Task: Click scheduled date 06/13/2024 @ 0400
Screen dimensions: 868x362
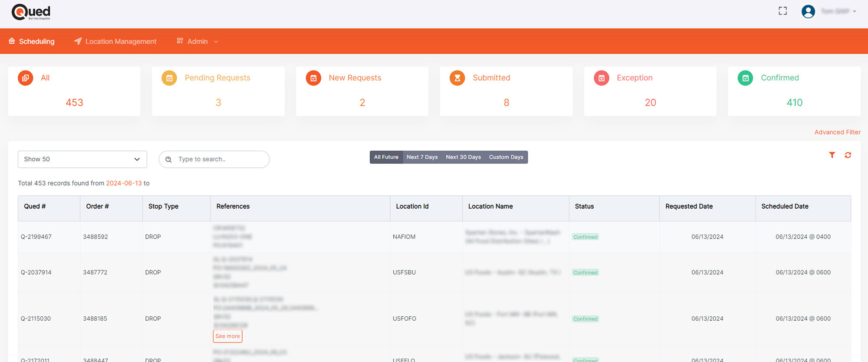Action: tap(803, 237)
